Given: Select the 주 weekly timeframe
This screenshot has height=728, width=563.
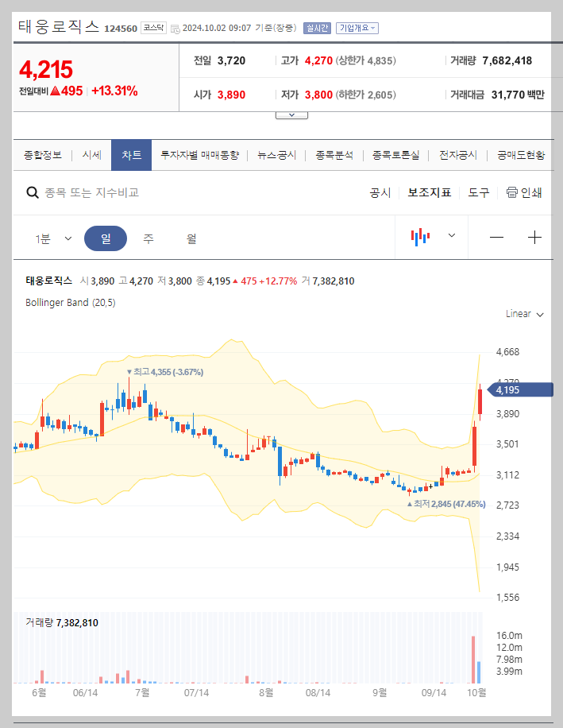Looking at the screenshot, I should [x=148, y=238].
